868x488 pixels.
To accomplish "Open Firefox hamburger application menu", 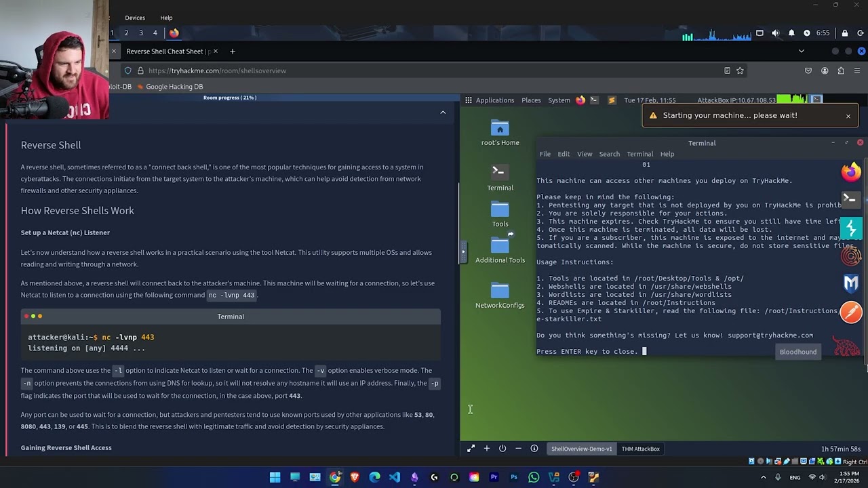I will (x=857, y=70).
